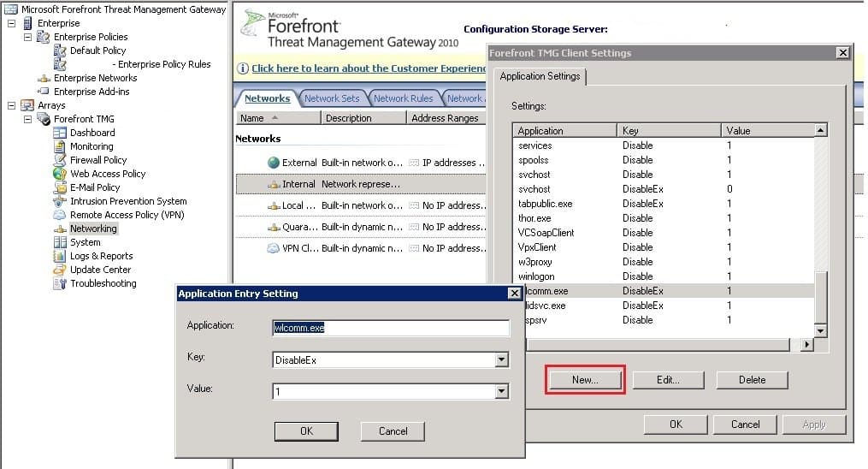Switch to the Networks tab
The width and height of the screenshot is (868, 469).
(268, 98)
